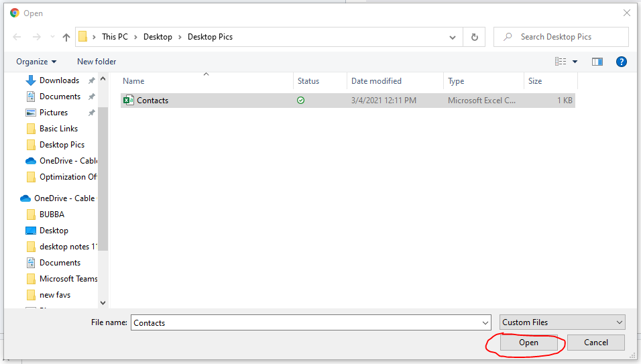Create a New folder
This screenshot has width=641, height=364.
97,62
